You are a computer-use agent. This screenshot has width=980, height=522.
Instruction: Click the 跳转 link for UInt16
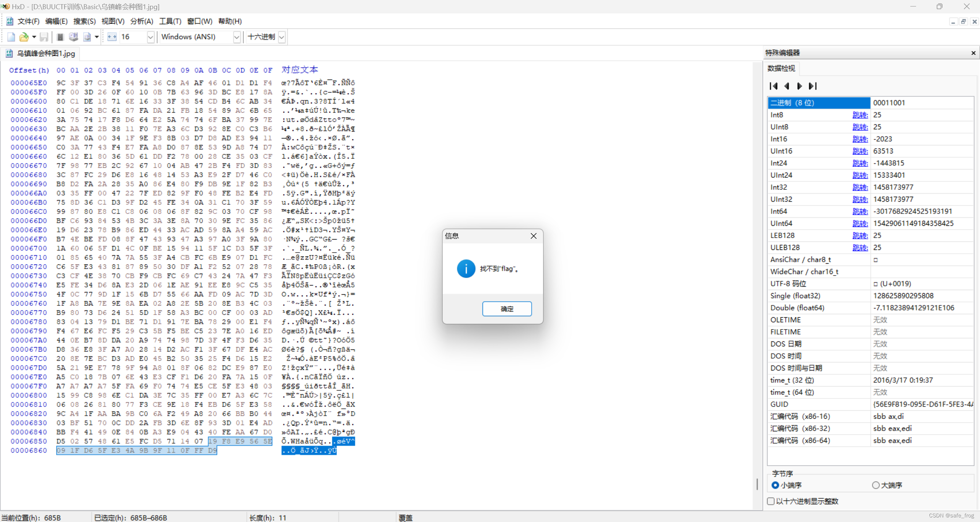pyautogui.click(x=860, y=151)
